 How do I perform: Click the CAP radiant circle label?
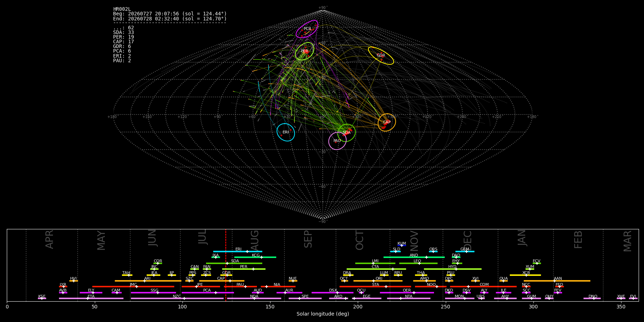pos(387,122)
